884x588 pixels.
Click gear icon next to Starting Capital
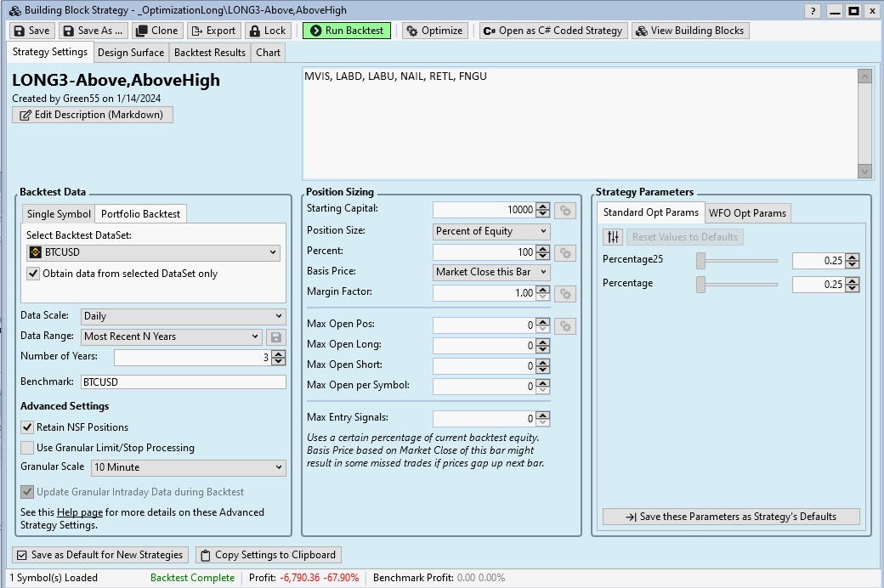click(566, 210)
